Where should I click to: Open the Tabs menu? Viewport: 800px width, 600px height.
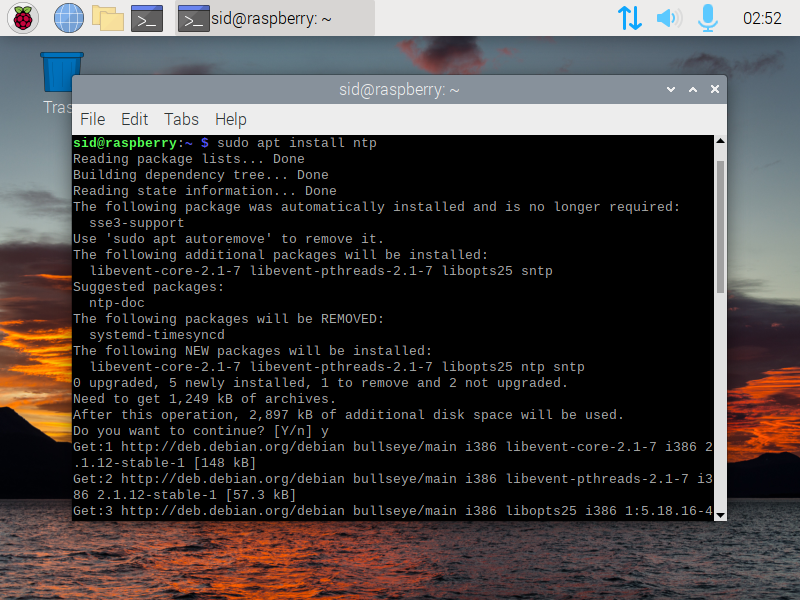tap(181, 119)
